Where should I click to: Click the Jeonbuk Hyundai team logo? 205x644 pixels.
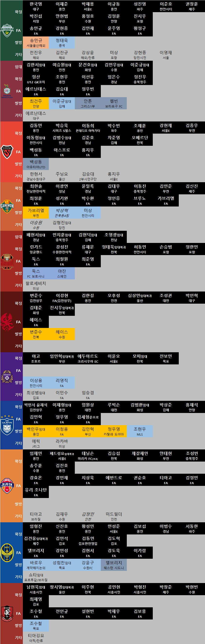(7, 31)
